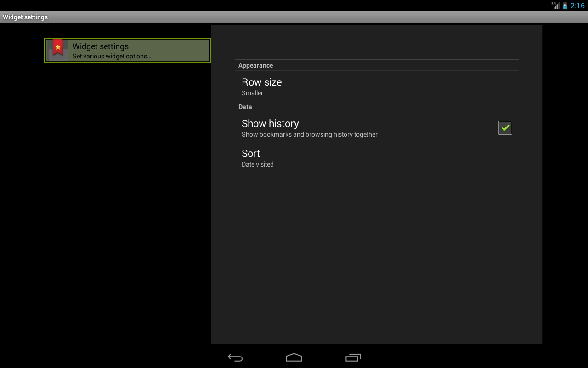
Task: Open the Recent apps overview button
Action: (353, 357)
